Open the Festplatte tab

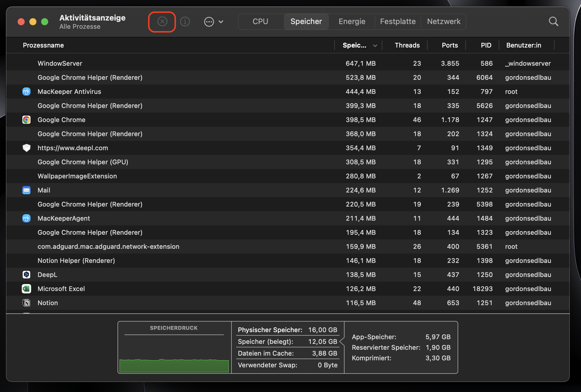(397, 21)
